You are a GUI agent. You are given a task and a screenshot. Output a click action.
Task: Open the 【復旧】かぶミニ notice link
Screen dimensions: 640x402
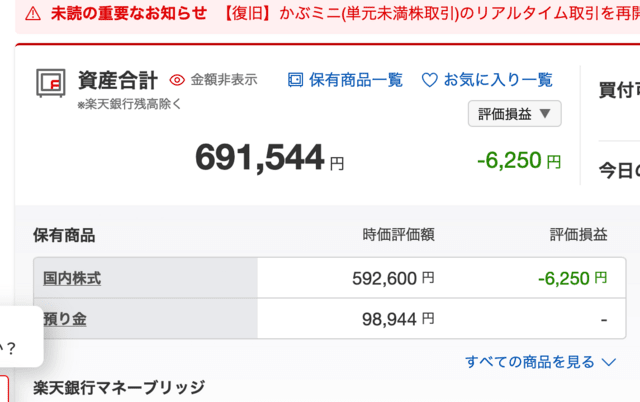pyautogui.click(x=430, y=13)
